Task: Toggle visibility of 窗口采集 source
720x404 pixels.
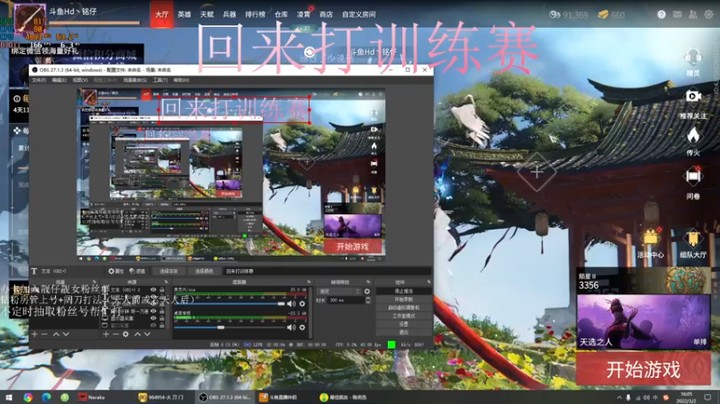Action: [153, 325]
